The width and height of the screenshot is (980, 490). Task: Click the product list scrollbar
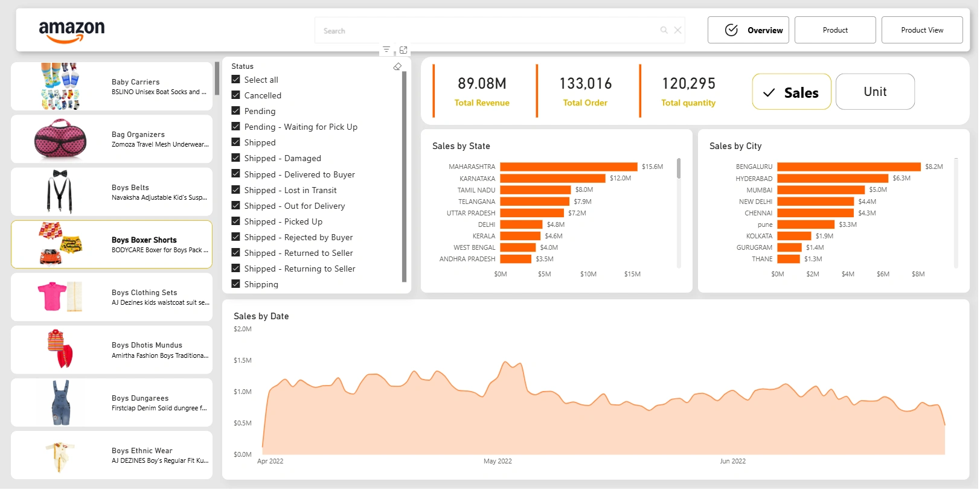point(217,78)
